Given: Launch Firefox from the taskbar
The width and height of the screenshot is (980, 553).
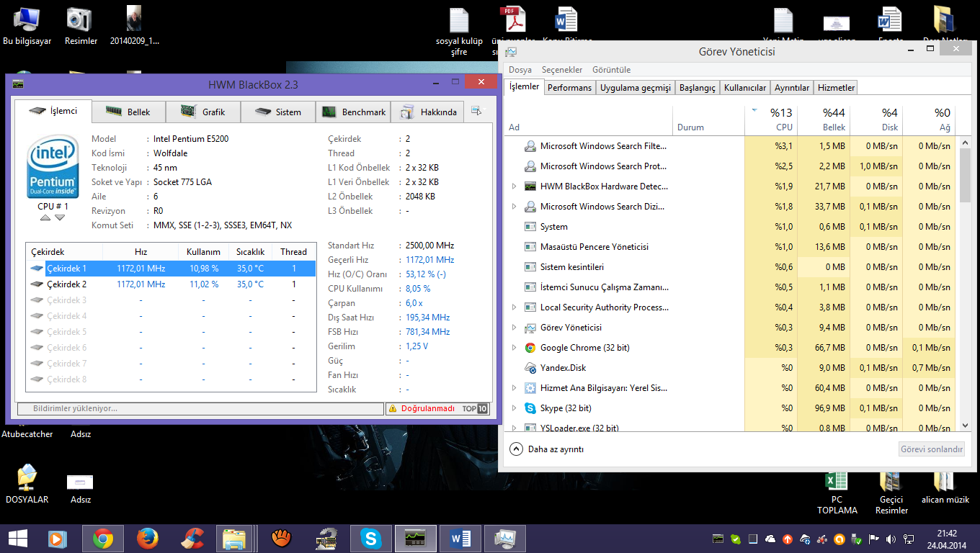Looking at the screenshot, I should pos(148,538).
